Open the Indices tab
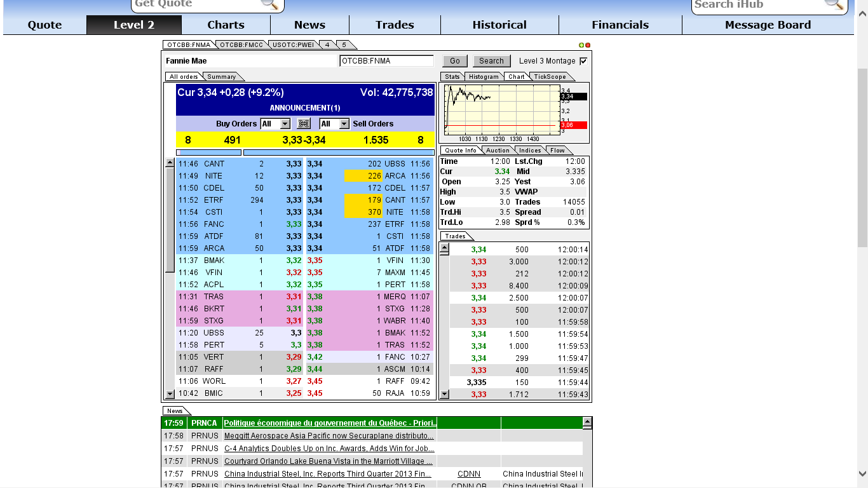Viewport: 868px width, 488px height. tap(530, 151)
